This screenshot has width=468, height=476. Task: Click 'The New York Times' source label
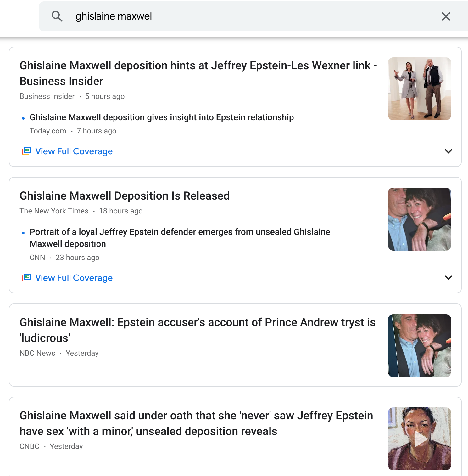pyautogui.click(x=54, y=211)
